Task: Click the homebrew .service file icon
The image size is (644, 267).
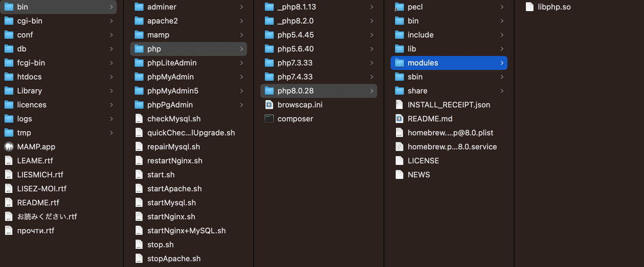Action: 399,147
